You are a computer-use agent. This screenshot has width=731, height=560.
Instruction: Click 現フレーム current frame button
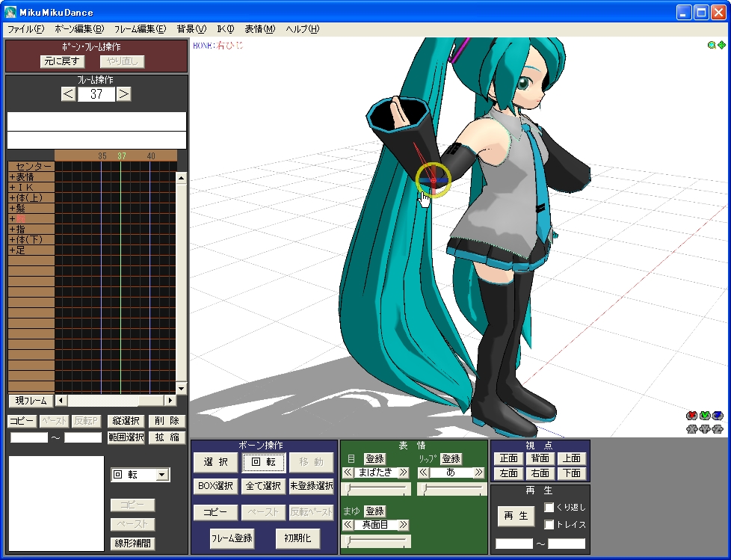coord(31,401)
